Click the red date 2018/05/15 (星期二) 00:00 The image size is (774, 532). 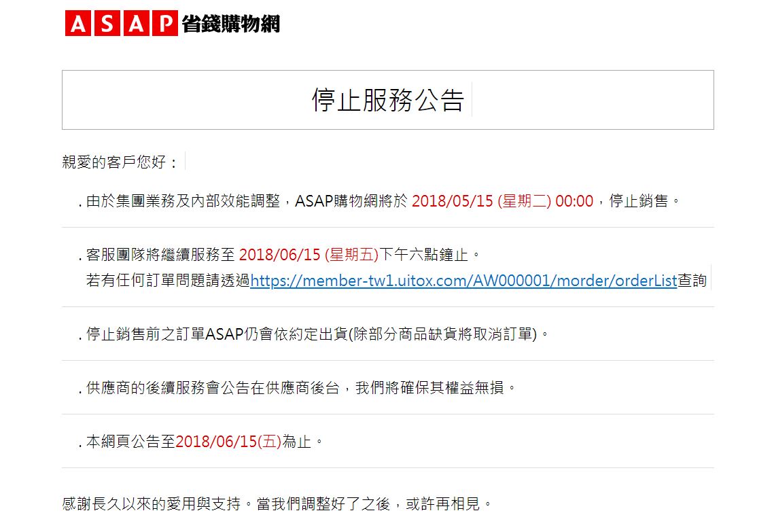pos(502,201)
